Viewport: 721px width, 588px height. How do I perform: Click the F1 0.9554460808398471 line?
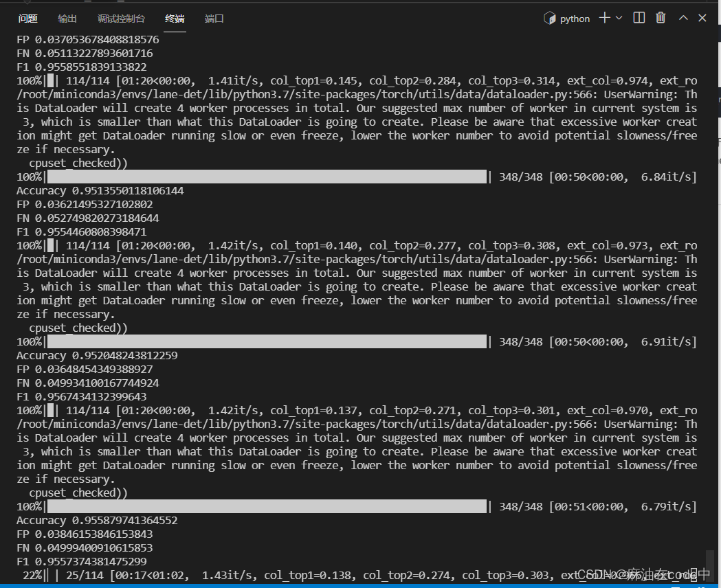tap(81, 232)
